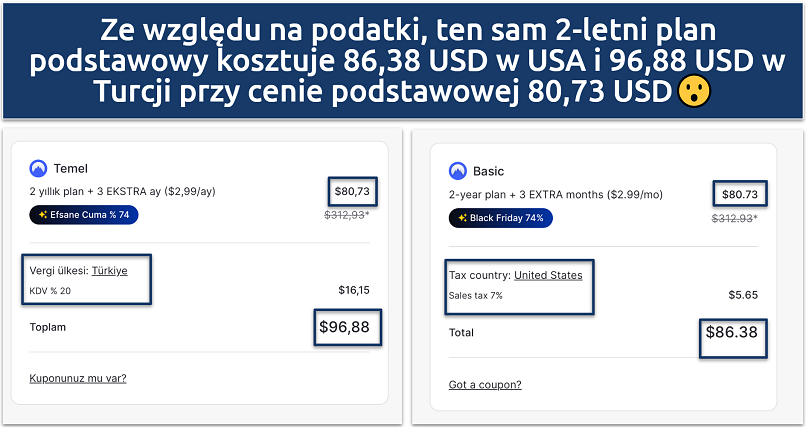The image size is (806, 427).
Task: Click the $86.38 Total amount
Action: click(x=732, y=332)
